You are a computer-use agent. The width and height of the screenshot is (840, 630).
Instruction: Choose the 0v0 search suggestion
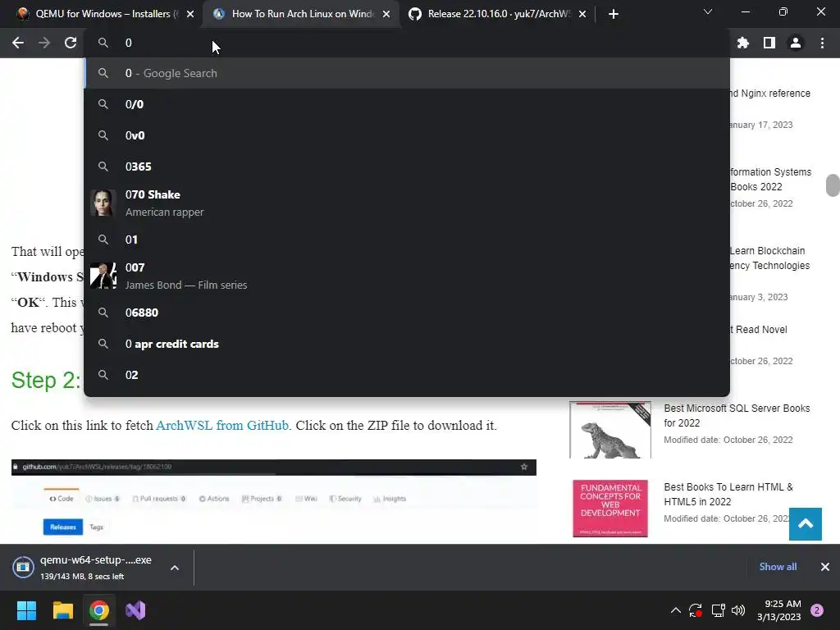(x=407, y=135)
